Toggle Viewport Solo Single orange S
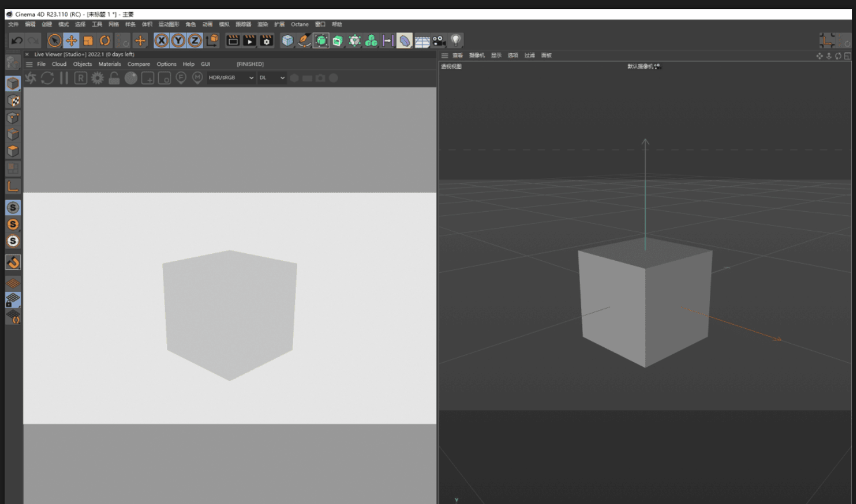This screenshot has height=504, width=856. [x=13, y=224]
